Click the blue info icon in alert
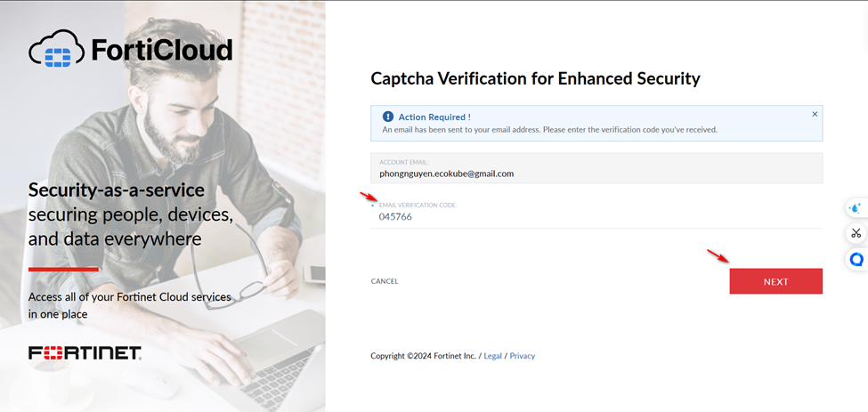Viewport: 868px width, 412px height. pyautogui.click(x=387, y=117)
